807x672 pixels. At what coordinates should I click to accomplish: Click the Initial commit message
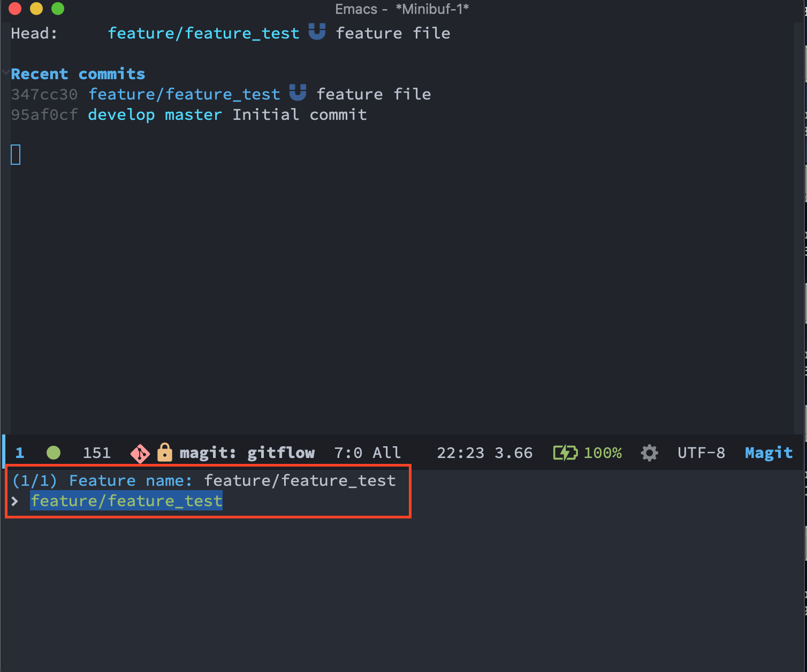coord(300,114)
